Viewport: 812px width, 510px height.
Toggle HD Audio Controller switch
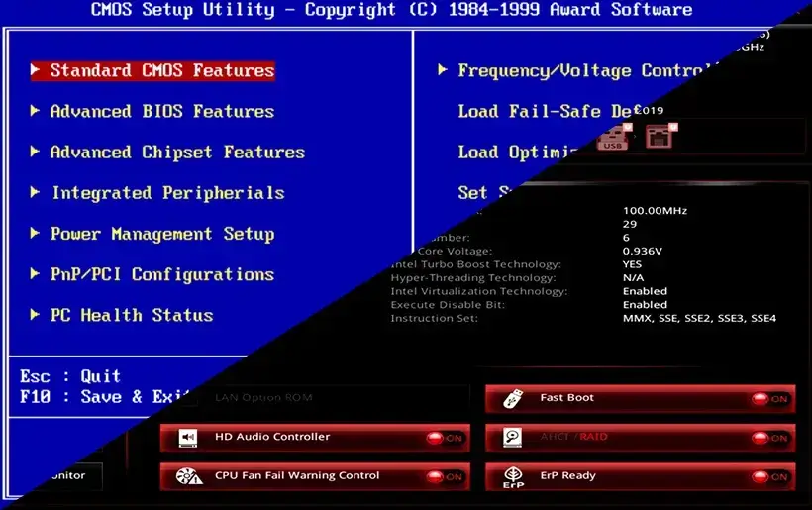pyautogui.click(x=445, y=438)
